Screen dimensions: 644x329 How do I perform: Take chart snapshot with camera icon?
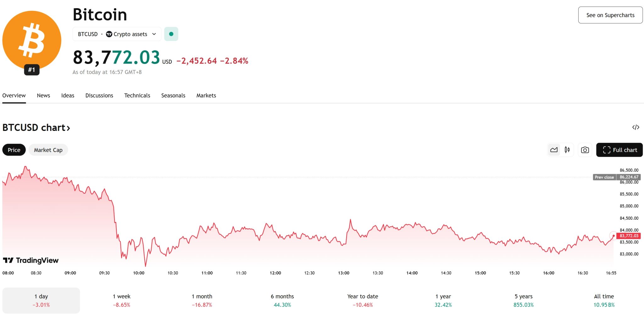pyautogui.click(x=585, y=150)
